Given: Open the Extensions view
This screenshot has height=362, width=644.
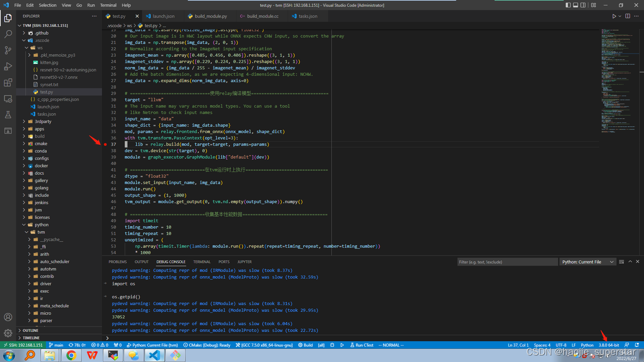Looking at the screenshot, I should click(x=8, y=82).
